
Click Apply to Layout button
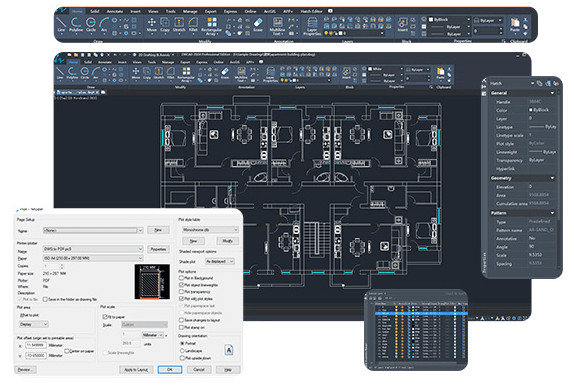(x=136, y=369)
